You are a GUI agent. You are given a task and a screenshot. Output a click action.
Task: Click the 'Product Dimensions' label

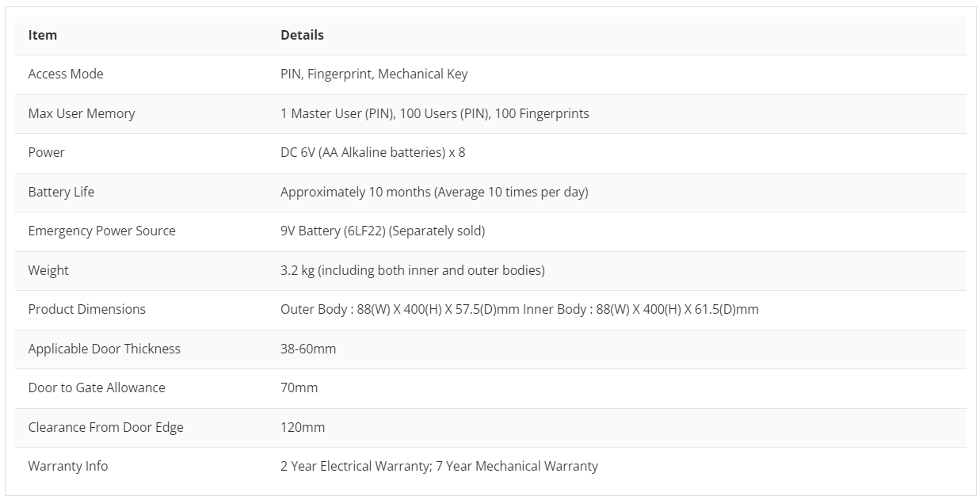point(87,309)
